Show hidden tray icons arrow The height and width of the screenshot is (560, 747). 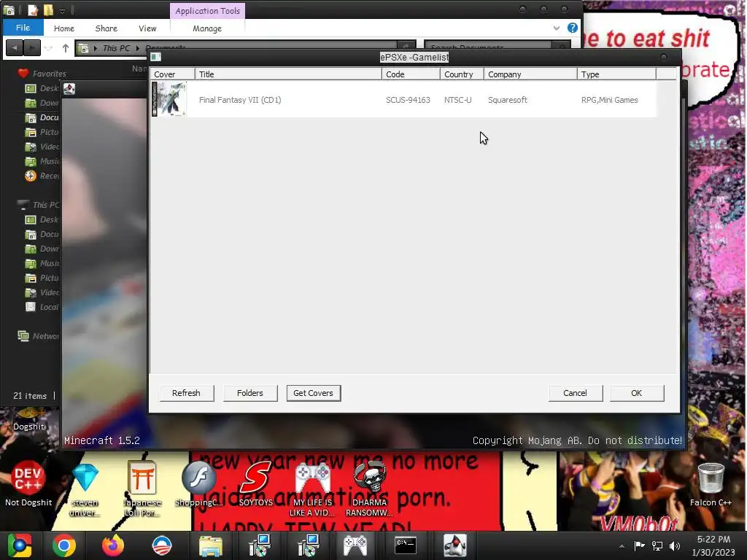[622, 546]
